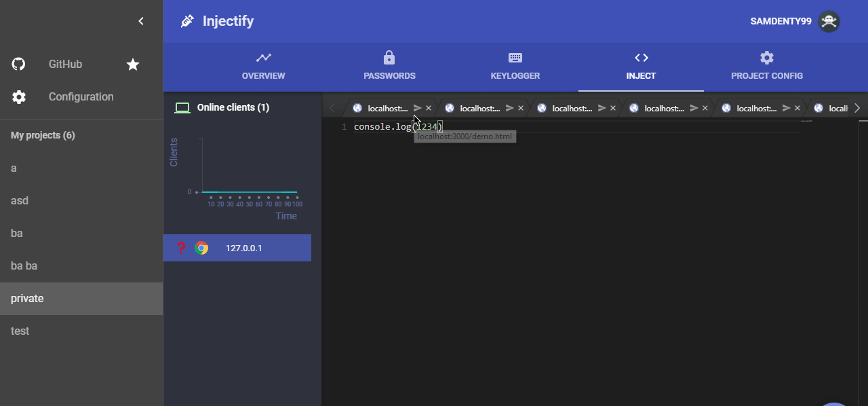868x406 pixels.
Task: Open the "ba ba" project
Action: pos(81,266)
